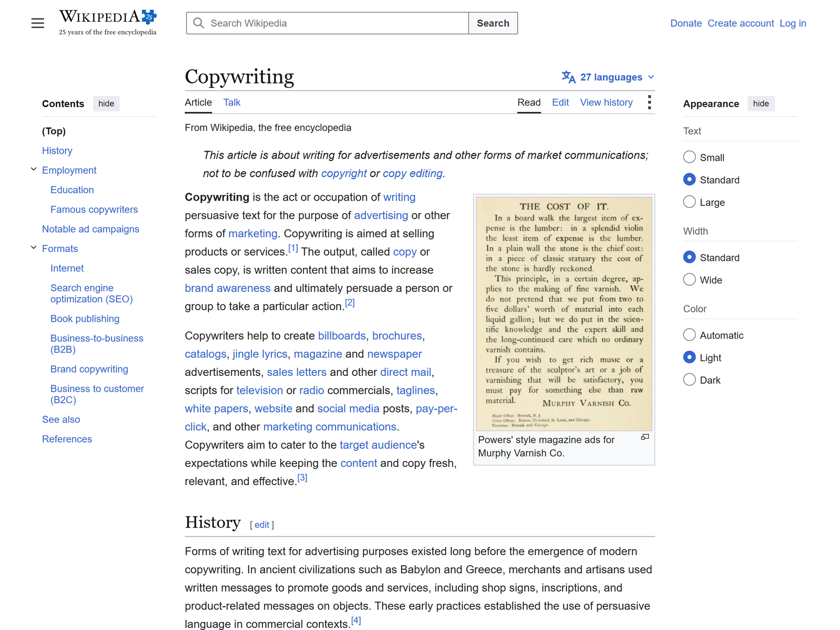This screenshot has width=840, height=630.
Task: Open the direct mail link
Action: (406, 372)
